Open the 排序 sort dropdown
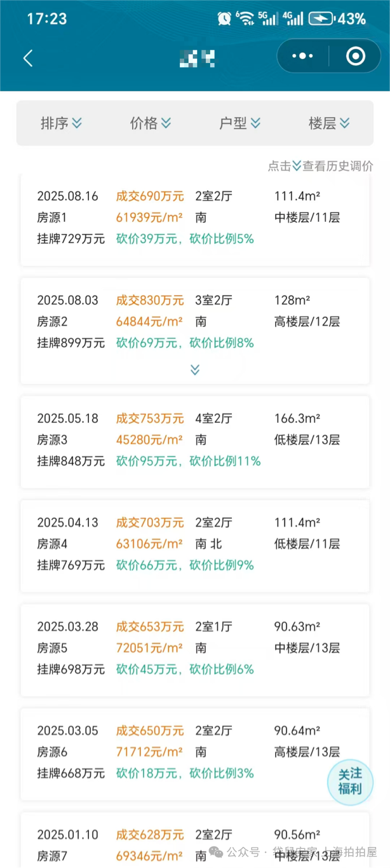Viewport: 390px width, 868px height. [61, 123]
